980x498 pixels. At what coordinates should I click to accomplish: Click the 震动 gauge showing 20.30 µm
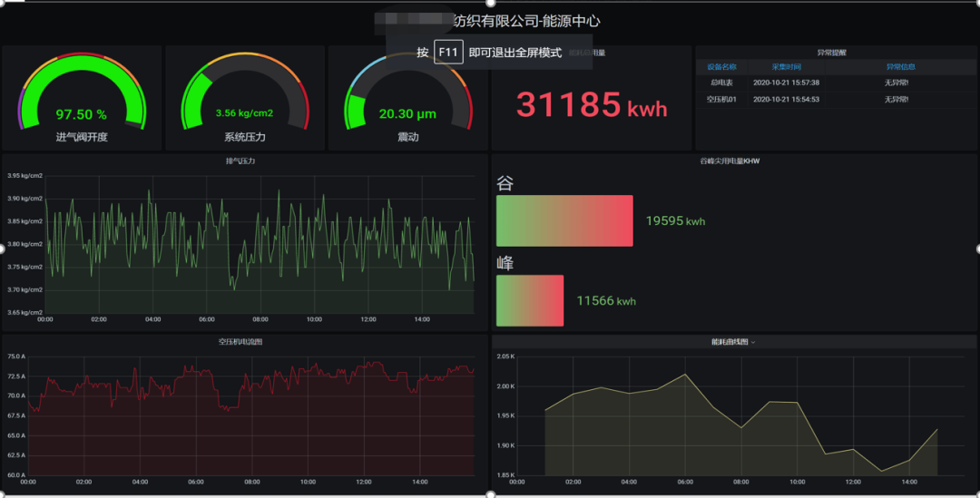click(407, 100)
